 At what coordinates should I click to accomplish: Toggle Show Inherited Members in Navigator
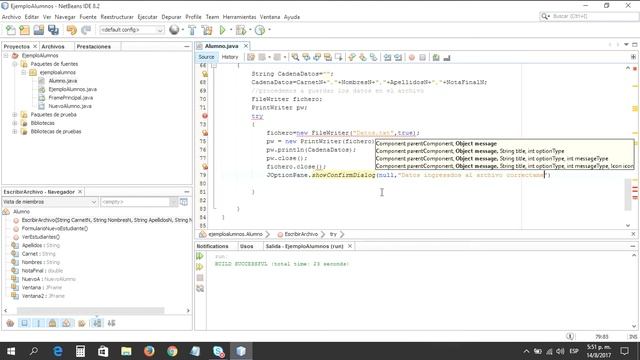tap(10, 323)
